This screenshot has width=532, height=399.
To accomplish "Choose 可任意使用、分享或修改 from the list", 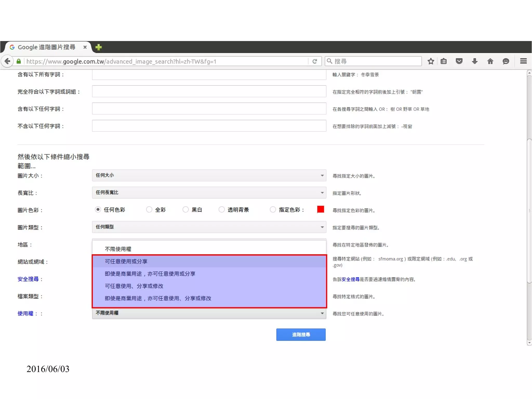I will pos(134,286).
